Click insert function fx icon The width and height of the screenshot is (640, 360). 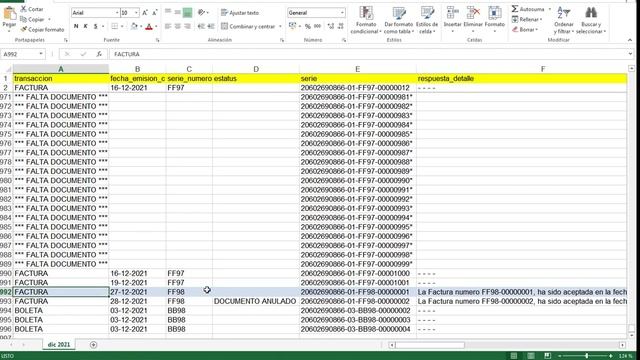click(x=99, y=54)
